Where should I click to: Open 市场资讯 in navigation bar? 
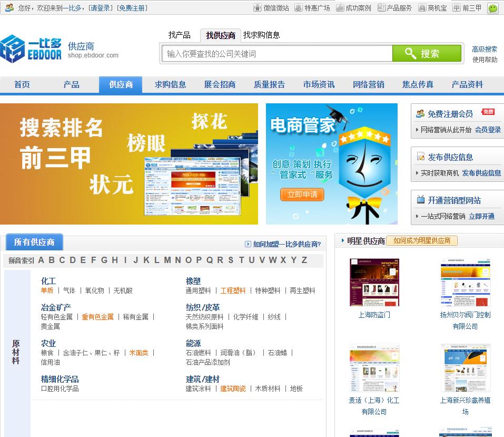(319, 85)
